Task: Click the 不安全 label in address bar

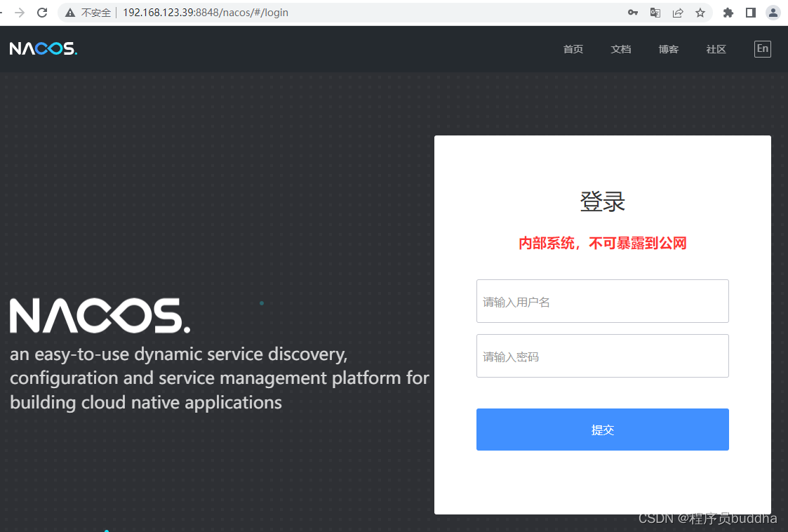Action: tap(95, 13)
